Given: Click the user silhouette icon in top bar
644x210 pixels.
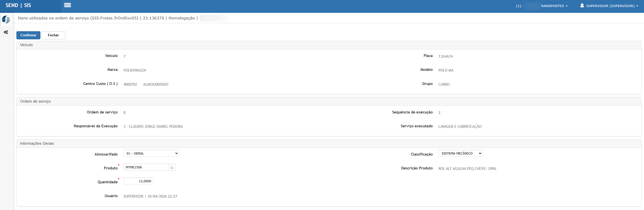Looking at the screenshot, I should 582,6.
